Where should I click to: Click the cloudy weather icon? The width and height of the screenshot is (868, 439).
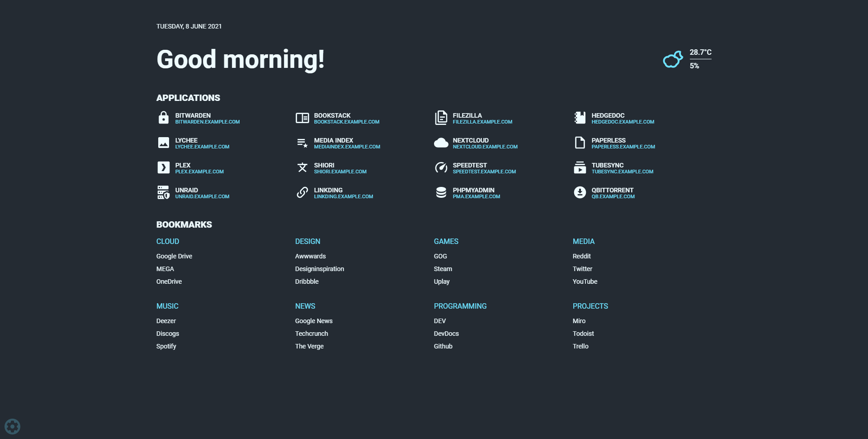tap(673, 59)
